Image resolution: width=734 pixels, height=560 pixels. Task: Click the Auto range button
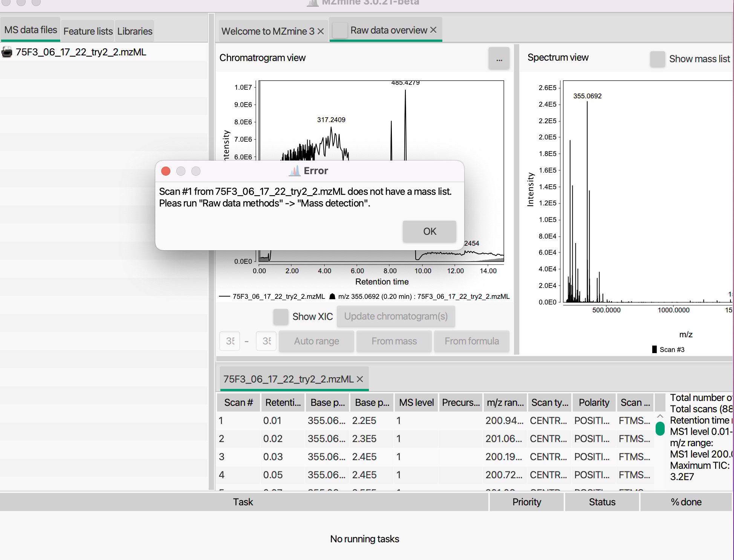(x=316, y=341)
